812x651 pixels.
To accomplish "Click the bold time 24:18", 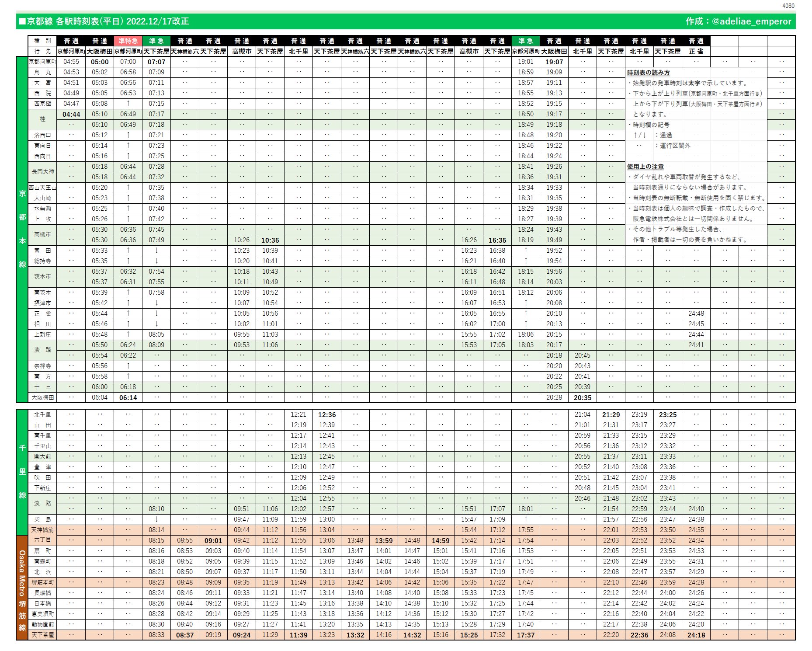I will click(696, 635).
